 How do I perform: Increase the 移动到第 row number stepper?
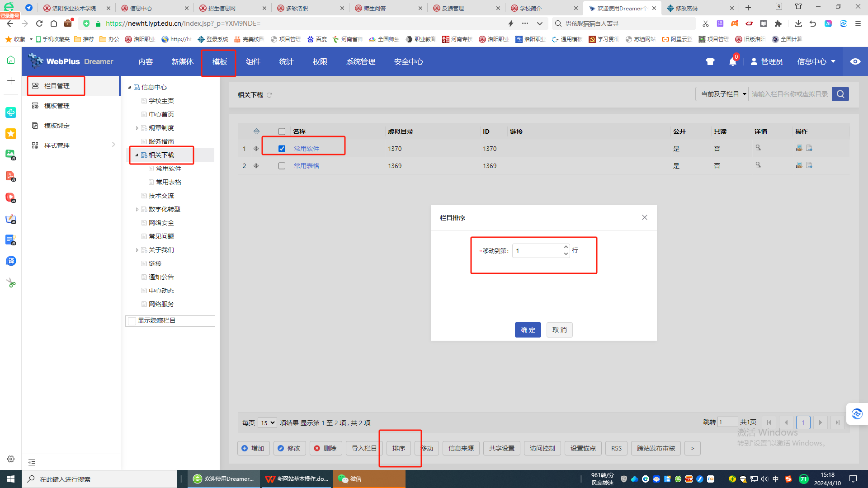pos(566,247)
